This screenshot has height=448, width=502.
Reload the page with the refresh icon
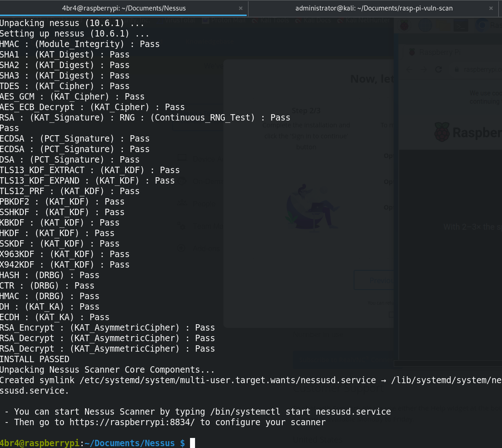pos(439,69)
